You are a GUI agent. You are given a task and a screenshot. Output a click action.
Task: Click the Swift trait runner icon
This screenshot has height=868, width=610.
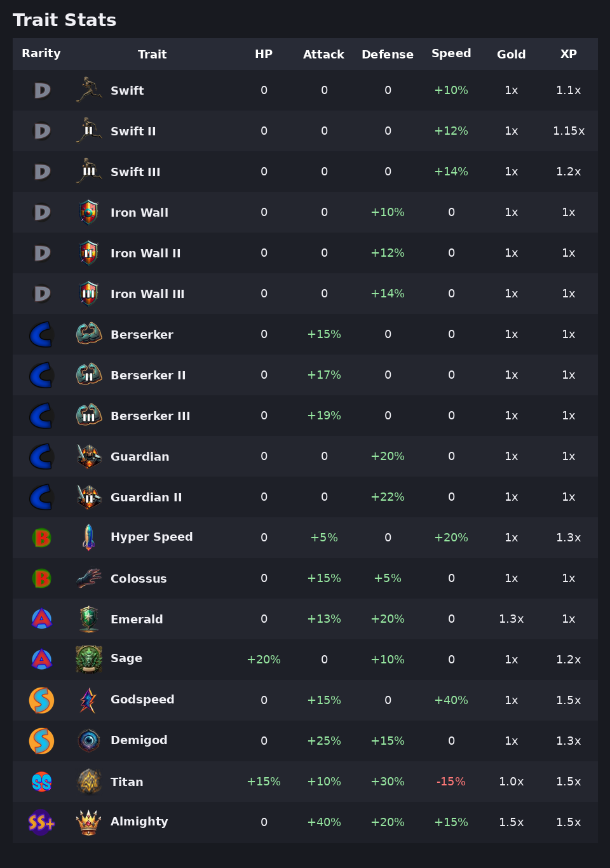(89, 90)
